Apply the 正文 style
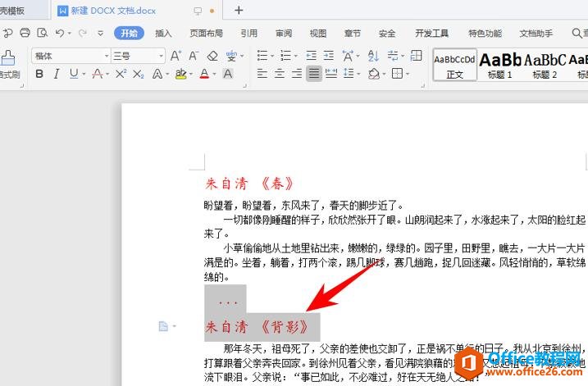This screenshot has width=588, height=386. pyautogui.click(x=455, y=65)
